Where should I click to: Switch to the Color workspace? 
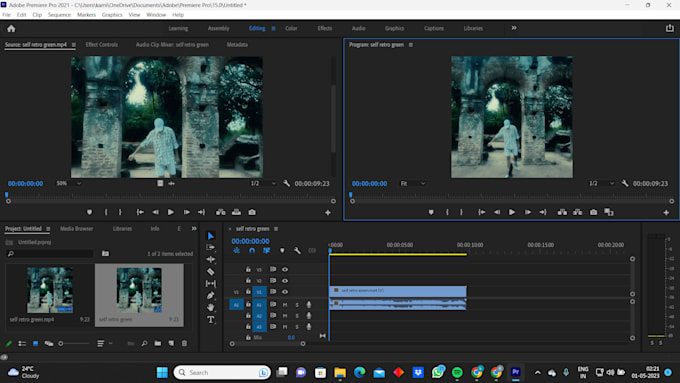291,28
